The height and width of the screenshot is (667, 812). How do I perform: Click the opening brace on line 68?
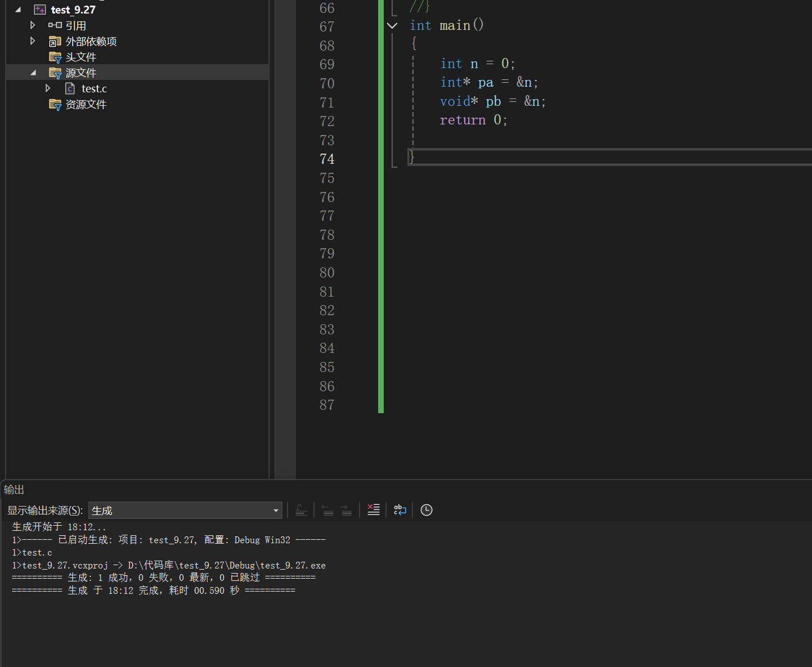[414, 44]
